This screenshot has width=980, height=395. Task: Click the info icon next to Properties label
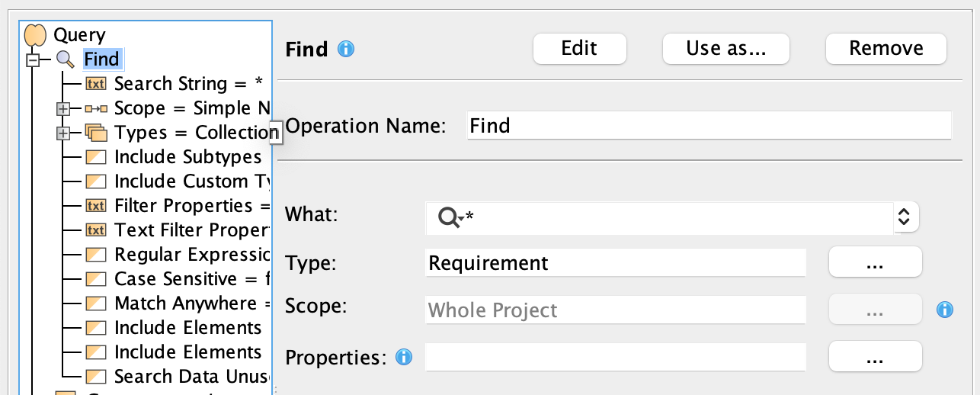click(x=404, y=356)
